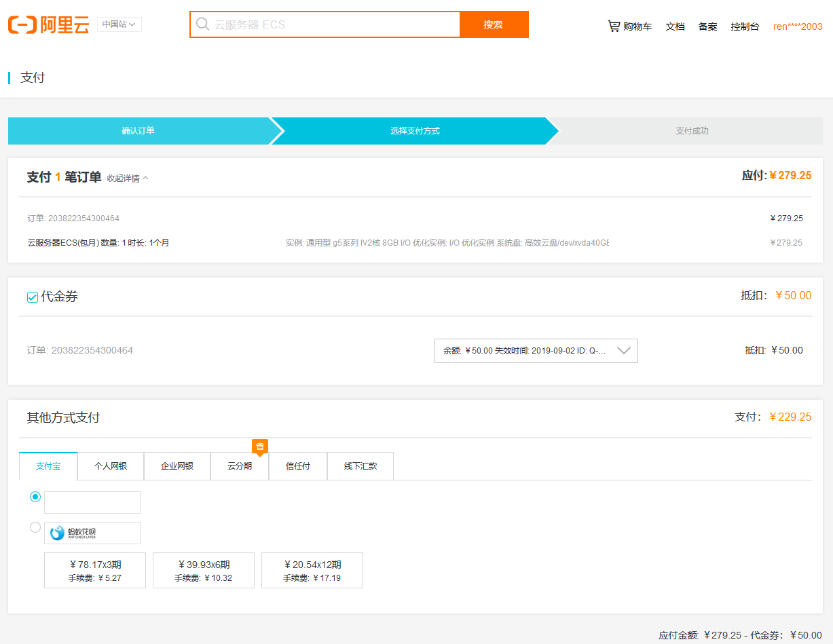
Task: Select the 蚂蚁花呗 radio button
Action: pyautogui.click(x=35, y=527)
